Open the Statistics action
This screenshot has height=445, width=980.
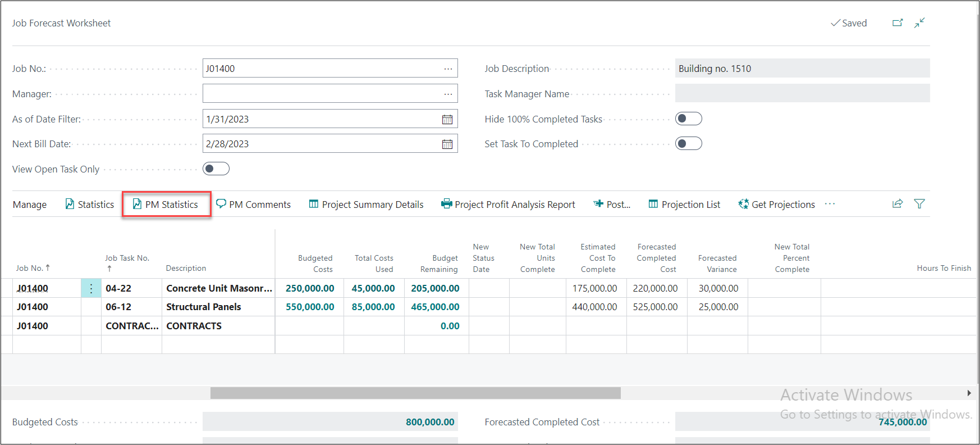click(90, 205)
